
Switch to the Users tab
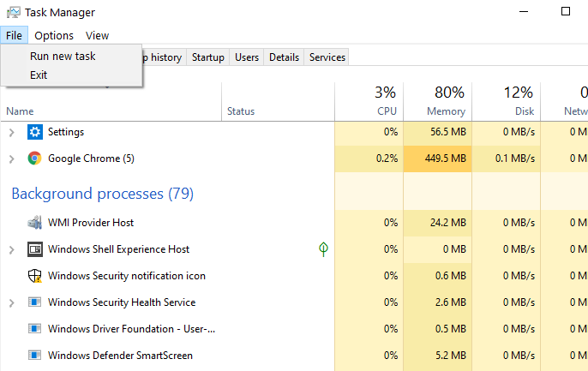[x=247, y=57]
